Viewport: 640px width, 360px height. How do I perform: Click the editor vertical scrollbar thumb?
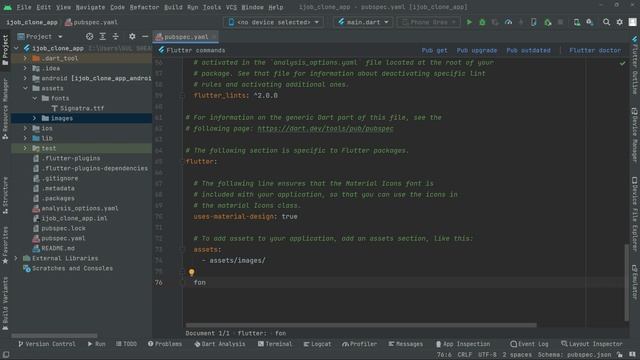coord(627,282)
